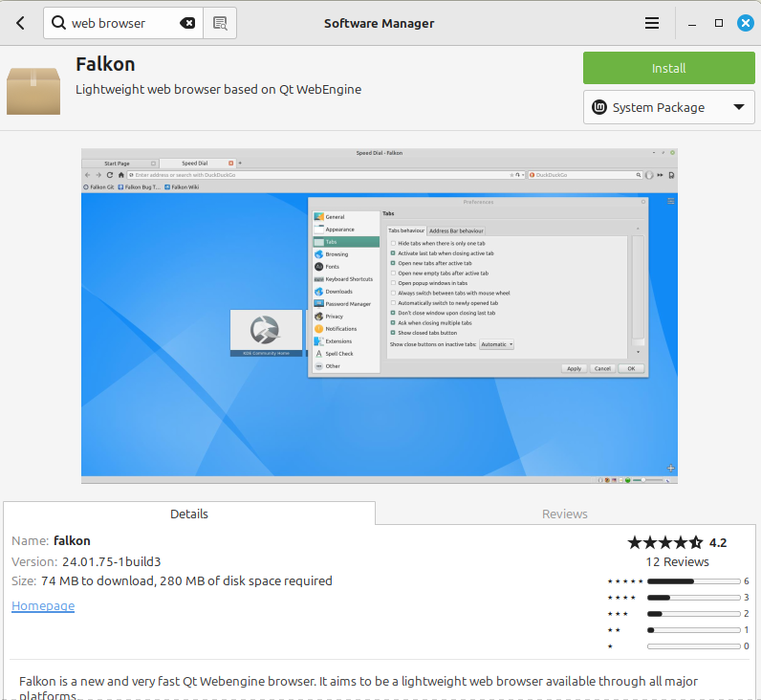761x700 pixels.
Task: Switch to the Details tab
Action: (189, 514)
